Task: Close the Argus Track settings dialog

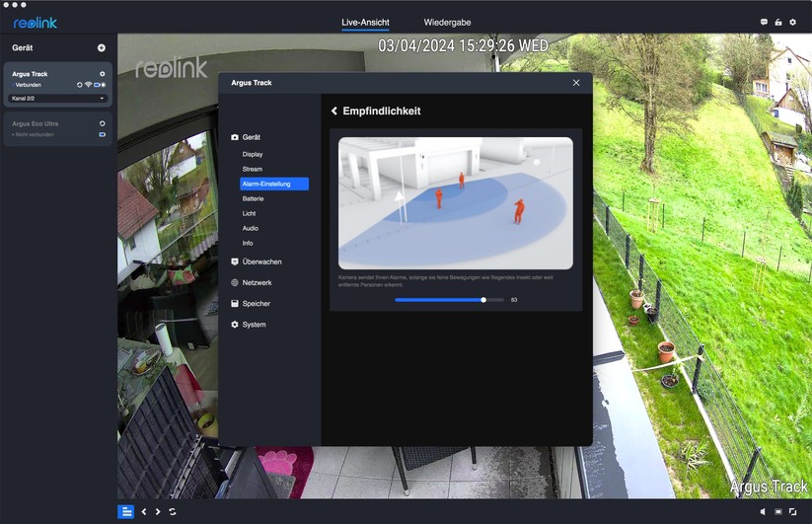Action: pos(576,83)
